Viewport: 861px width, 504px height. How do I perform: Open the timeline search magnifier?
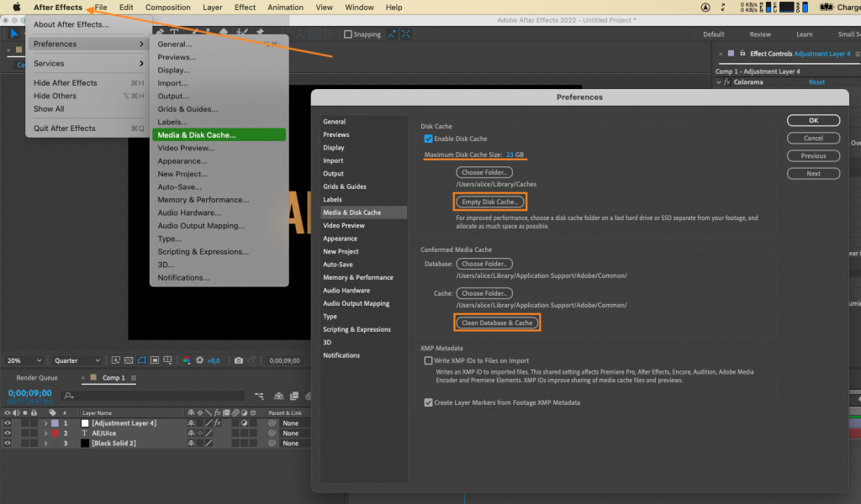coord(67,395)
